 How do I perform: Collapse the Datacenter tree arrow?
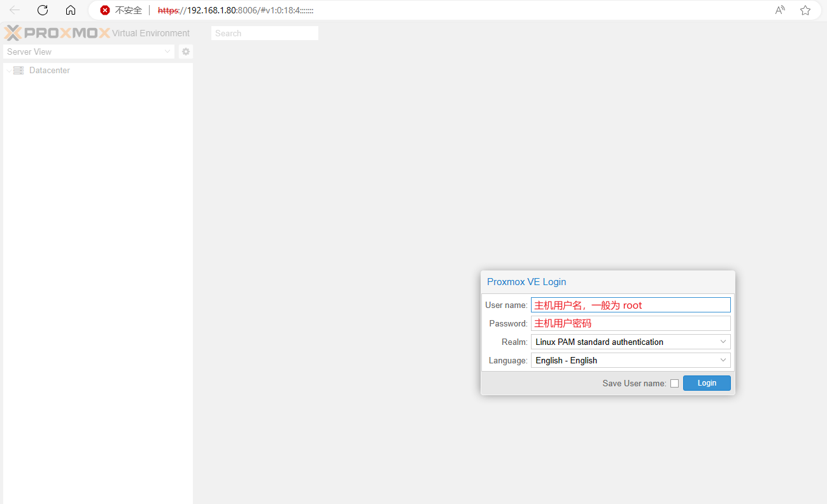pyautogui.click(x=8, y=71)
